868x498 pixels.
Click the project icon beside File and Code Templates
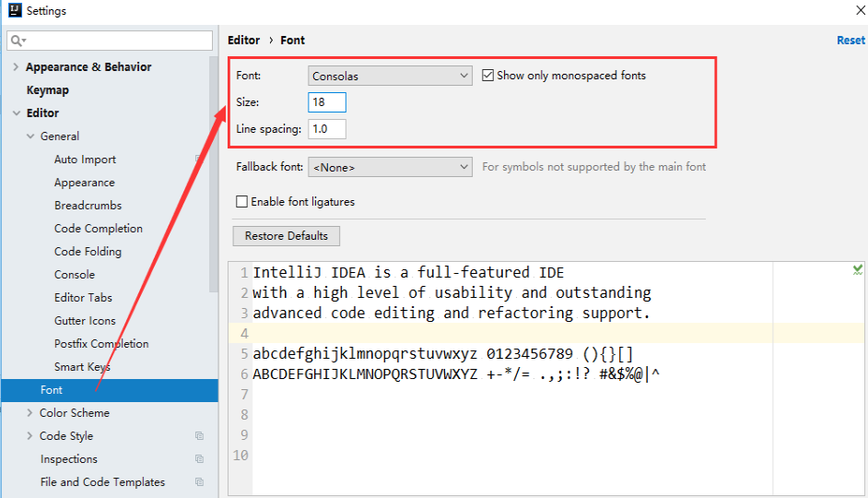tap(199, 482)
